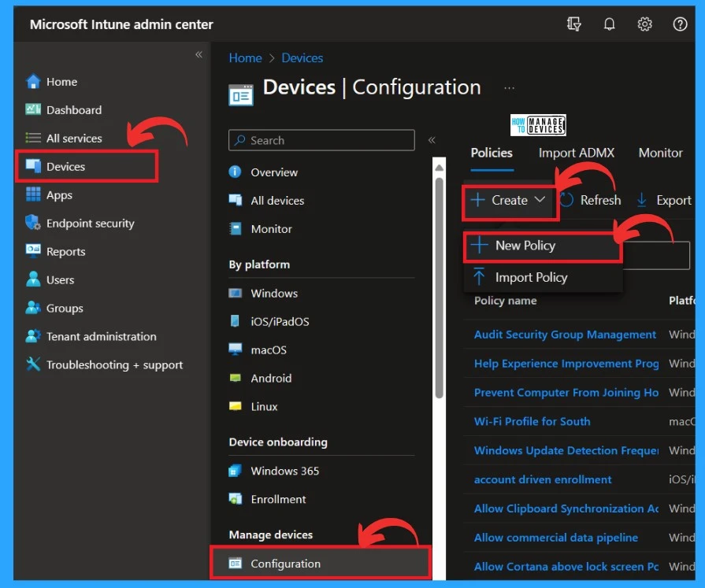This screenshot has height=588, width=705.
Task: Click the Export button label
Action: point(673,200)
